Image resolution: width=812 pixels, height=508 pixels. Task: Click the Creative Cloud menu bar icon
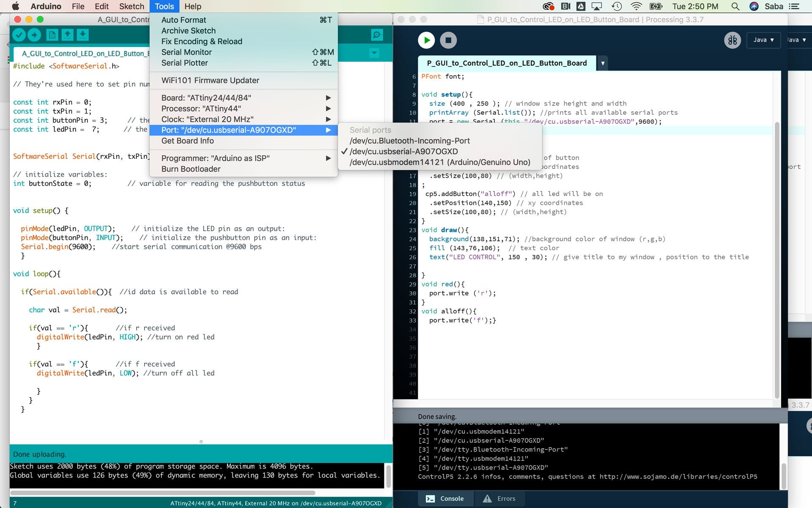(x=549, y=6)
